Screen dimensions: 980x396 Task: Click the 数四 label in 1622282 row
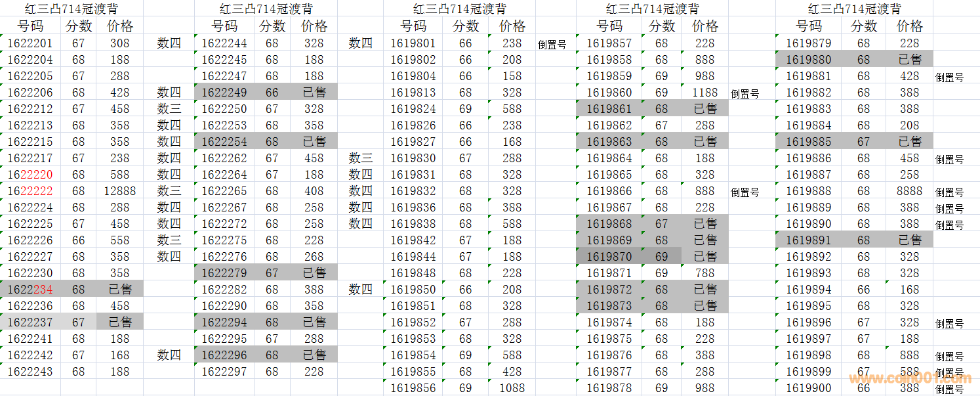click(x=360, y=290)
